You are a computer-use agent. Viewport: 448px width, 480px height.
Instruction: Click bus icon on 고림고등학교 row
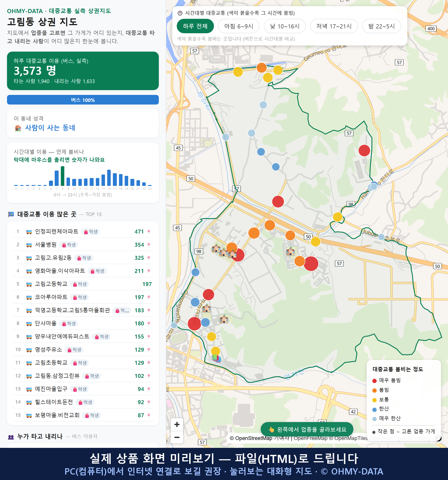tap(29, 284)
